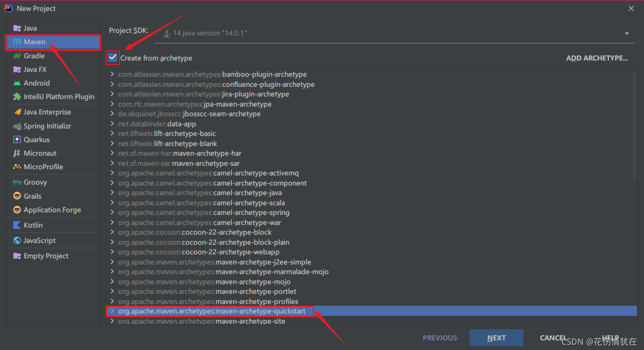Select cocoon-22-archetype-block-plain row
This screenshot has height=350, width=644.
coord(371,242)
